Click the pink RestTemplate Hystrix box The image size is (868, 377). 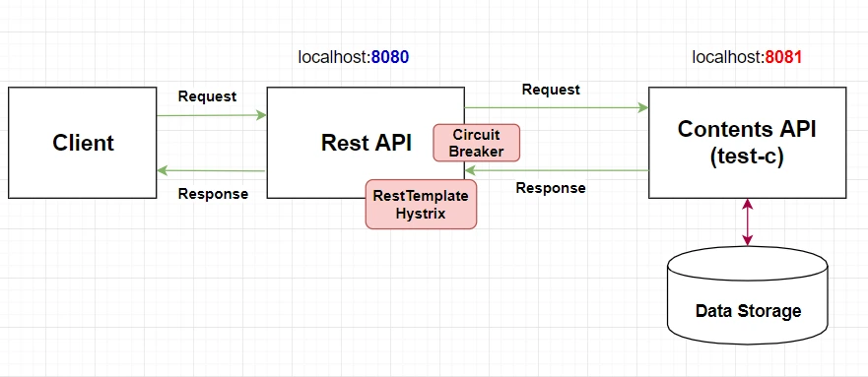[x=421, y=204]
